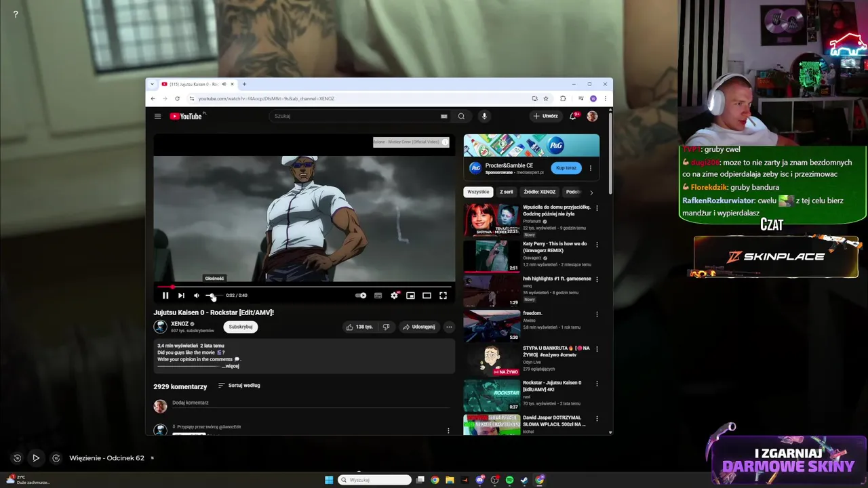
Task: Open options for pinned comment
Action: click(448, 430)
